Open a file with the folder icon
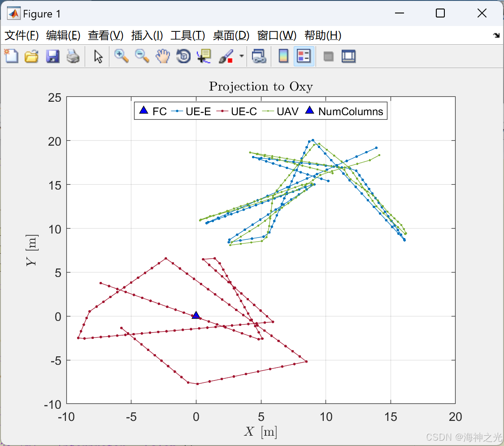 (x=31, y=56)
